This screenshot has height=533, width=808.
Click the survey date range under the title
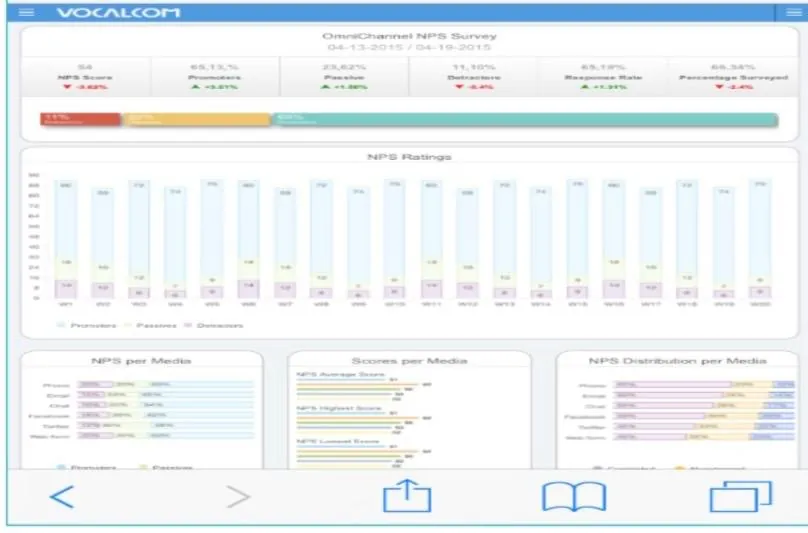409,47
